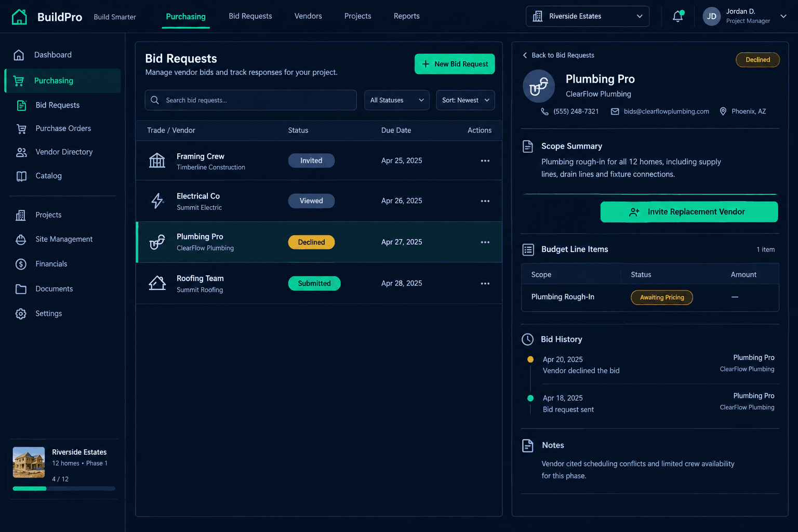Screen dimensions: 798x532
Task: Click the Settings gear icon
Action: tap(21, 314)
